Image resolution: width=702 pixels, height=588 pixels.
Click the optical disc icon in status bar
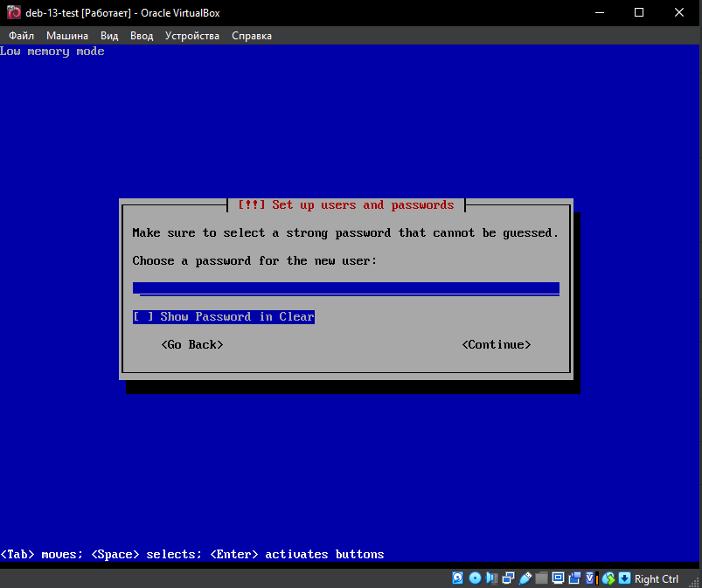(x=475, y=578)
